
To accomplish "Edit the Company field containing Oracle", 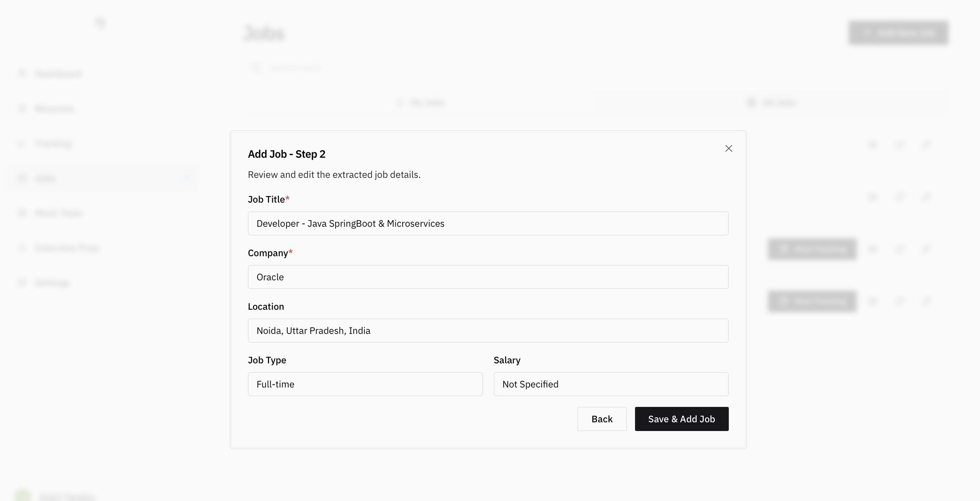I will click(x=488, y=277).
